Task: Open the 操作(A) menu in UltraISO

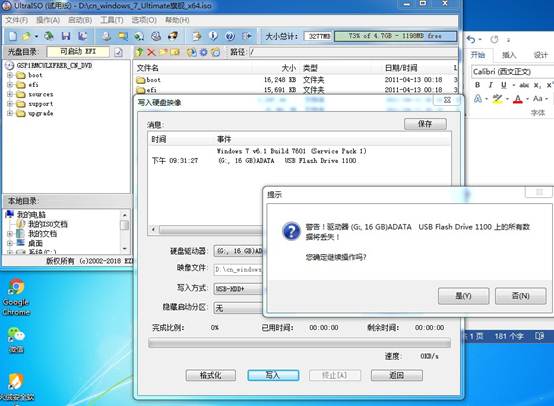Action: 48,20
